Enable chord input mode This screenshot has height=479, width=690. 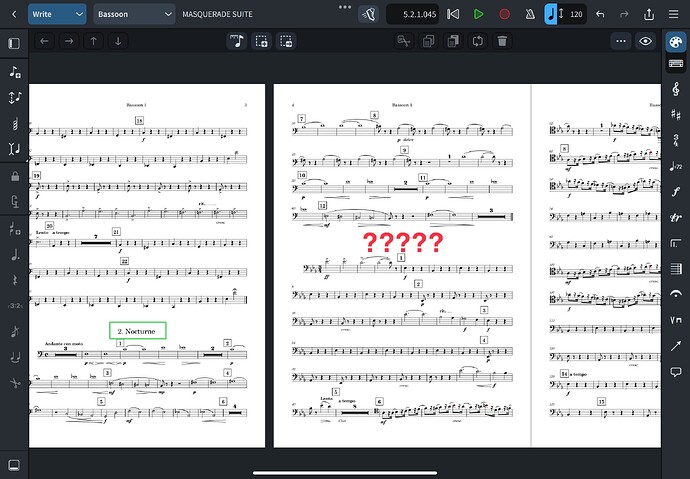(x=15, y=124)
